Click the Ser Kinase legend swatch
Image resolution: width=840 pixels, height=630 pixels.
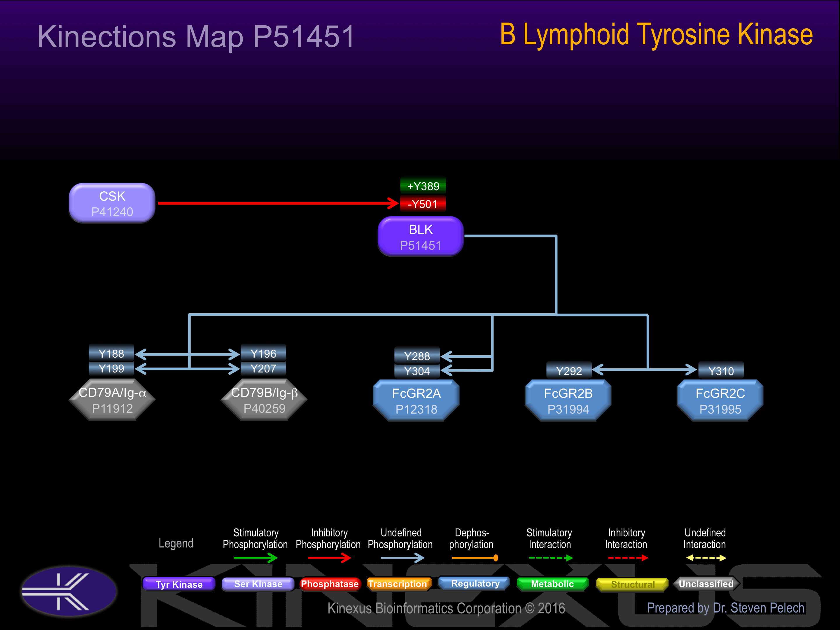pos(258,584)
